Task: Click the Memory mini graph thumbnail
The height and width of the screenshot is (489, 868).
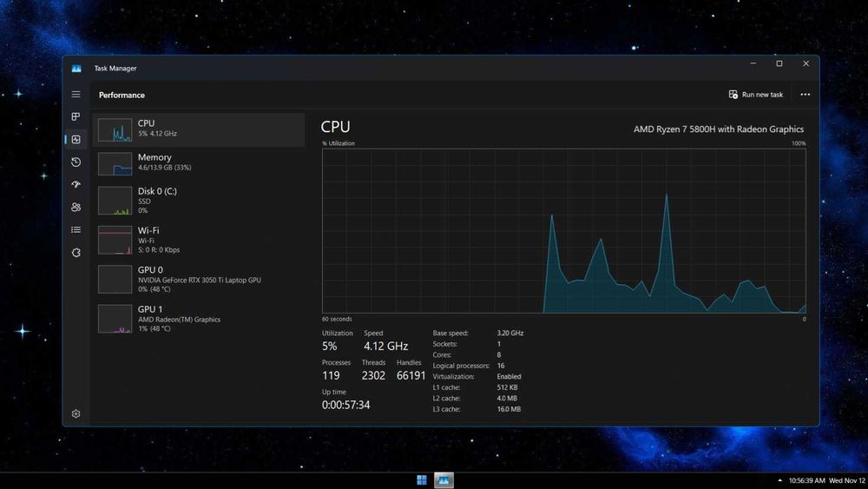Action: coord(115,164)
